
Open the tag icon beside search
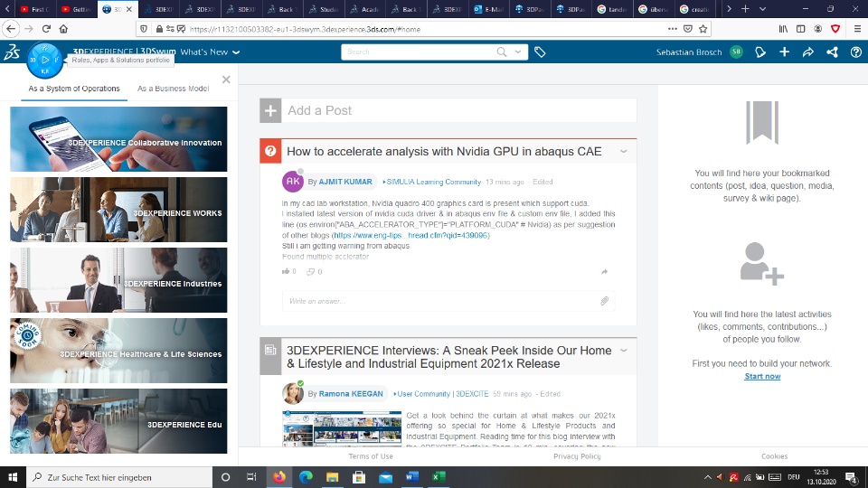tap(540, 52)
